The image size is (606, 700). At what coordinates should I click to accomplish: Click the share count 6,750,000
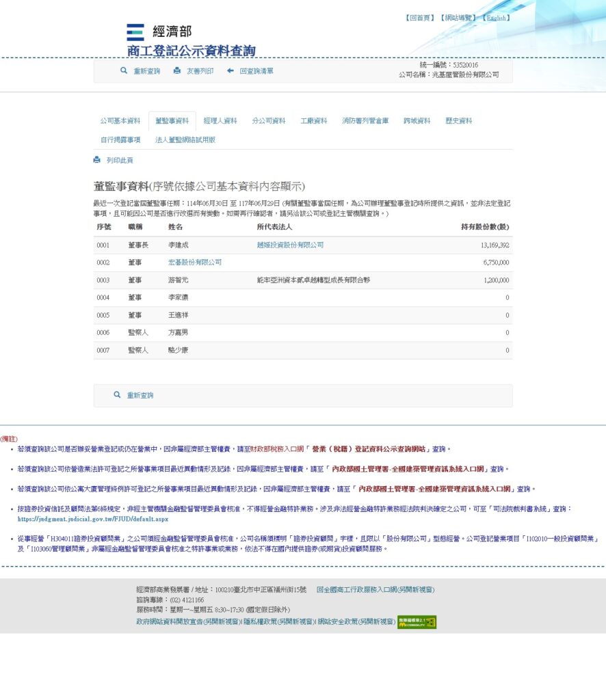496,262
